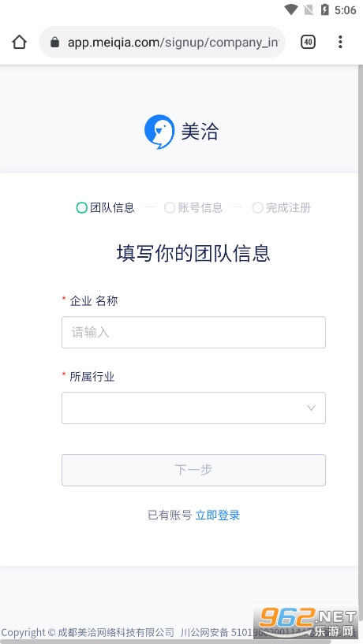Select the 团队信息 step circle

click(x=82, y=208)
